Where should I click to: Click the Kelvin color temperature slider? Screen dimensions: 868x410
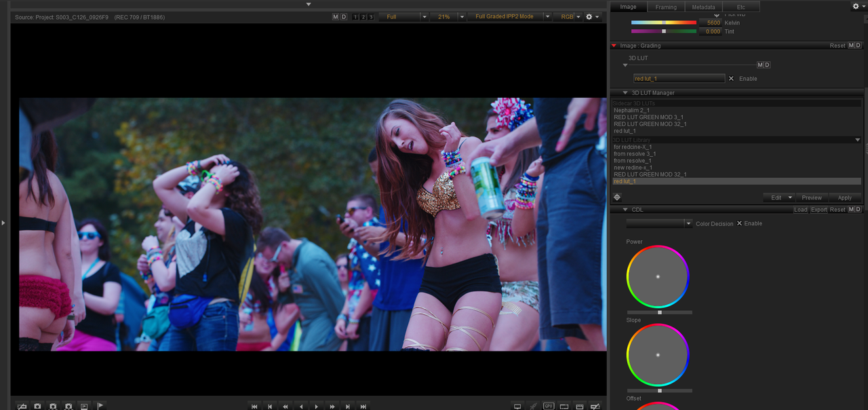(x=664, y=22)
